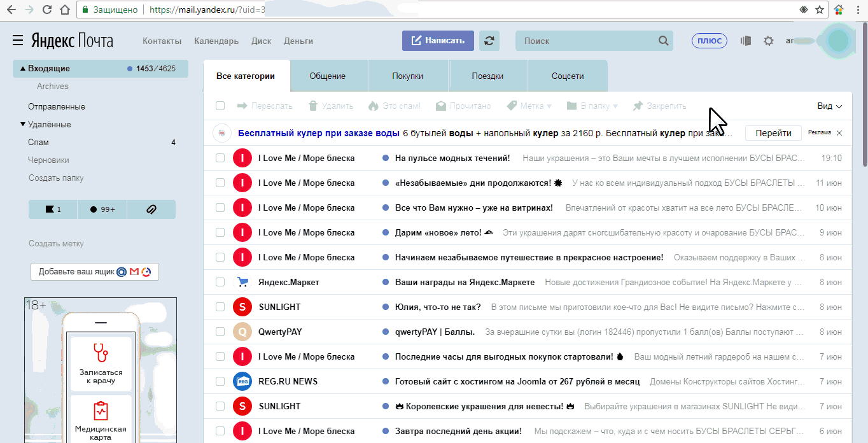
Task: Switch to the Покупки tab
Action: point(407,76)
